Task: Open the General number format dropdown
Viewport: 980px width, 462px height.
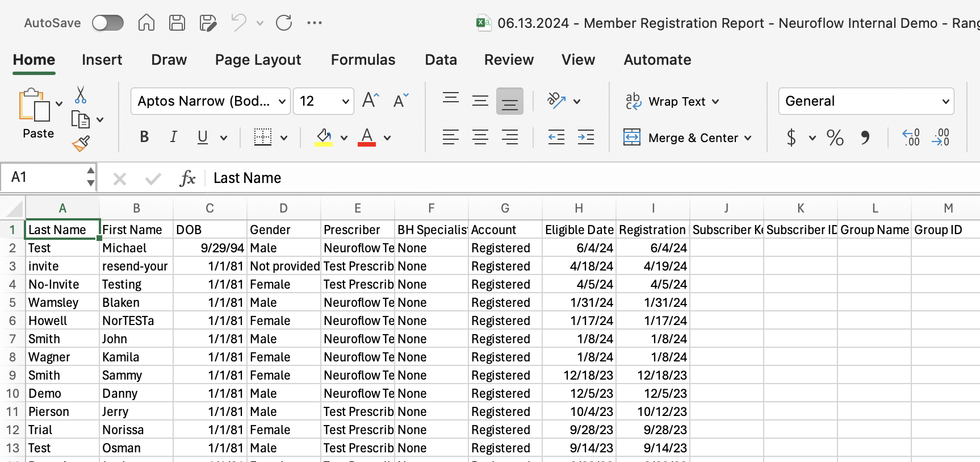Action: 866,101
